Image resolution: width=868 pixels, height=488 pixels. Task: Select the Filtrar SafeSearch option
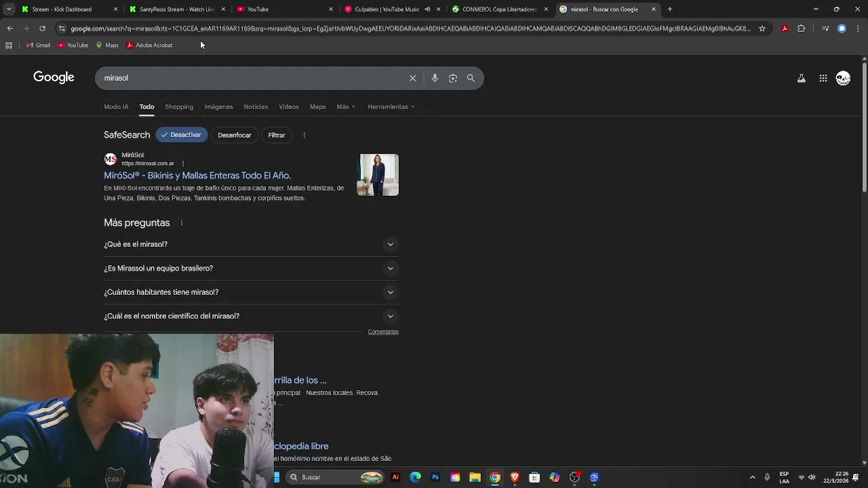coord(277,135)
